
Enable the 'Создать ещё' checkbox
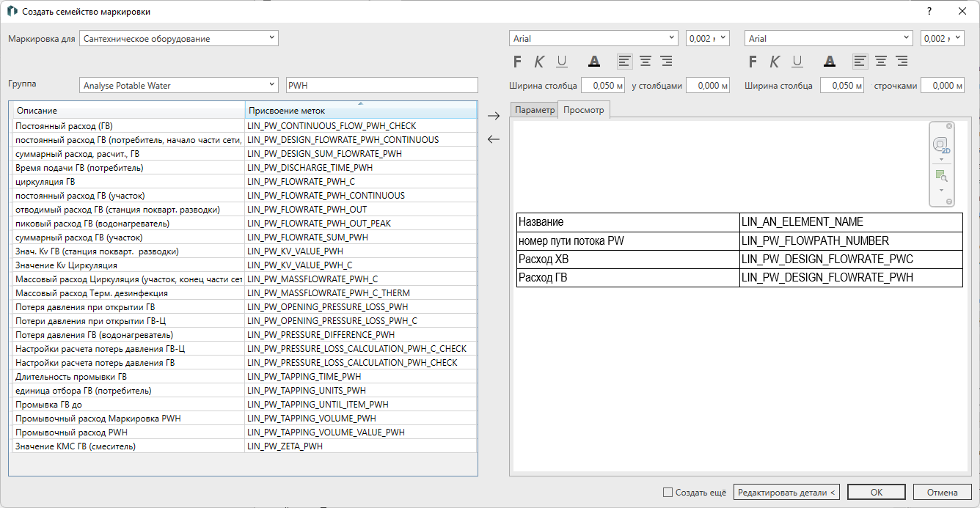point(667,493)
